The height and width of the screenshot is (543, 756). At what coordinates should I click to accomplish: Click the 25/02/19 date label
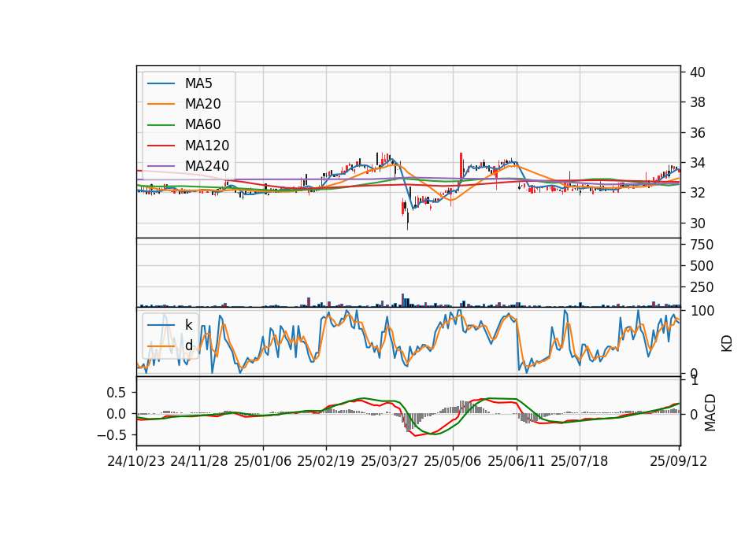point(326,461)
